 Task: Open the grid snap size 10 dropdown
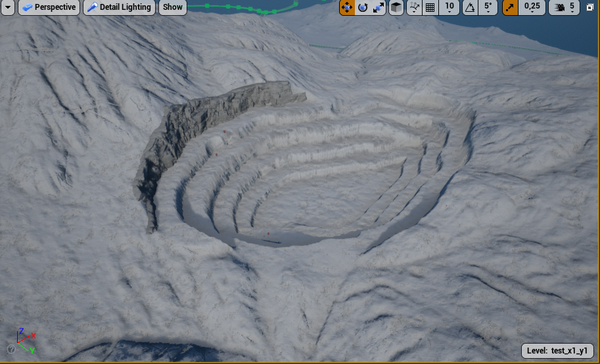450,7
